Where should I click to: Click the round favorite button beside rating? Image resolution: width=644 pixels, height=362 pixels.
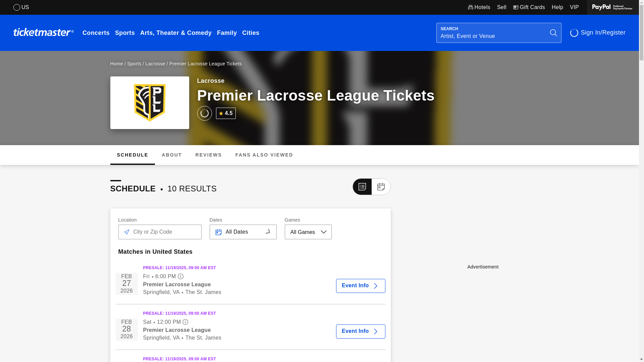pyautogui.click(x=204, y=113)
